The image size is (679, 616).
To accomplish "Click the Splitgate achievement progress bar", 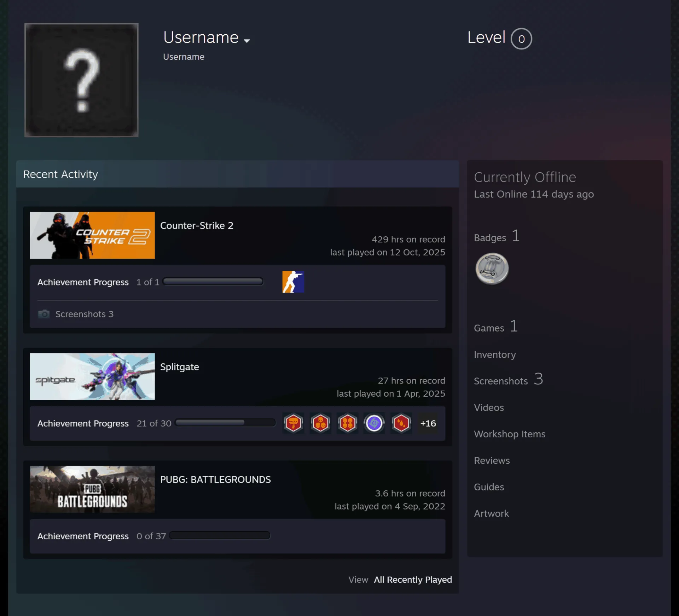I will point(225,422).
